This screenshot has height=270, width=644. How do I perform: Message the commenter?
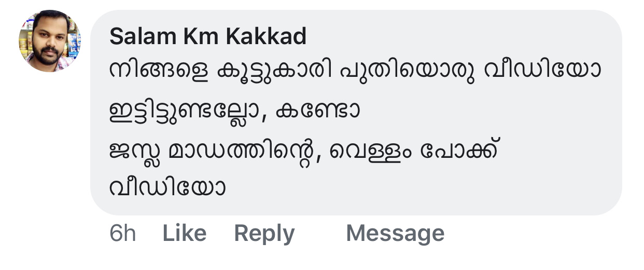click(x=395, y=234)
